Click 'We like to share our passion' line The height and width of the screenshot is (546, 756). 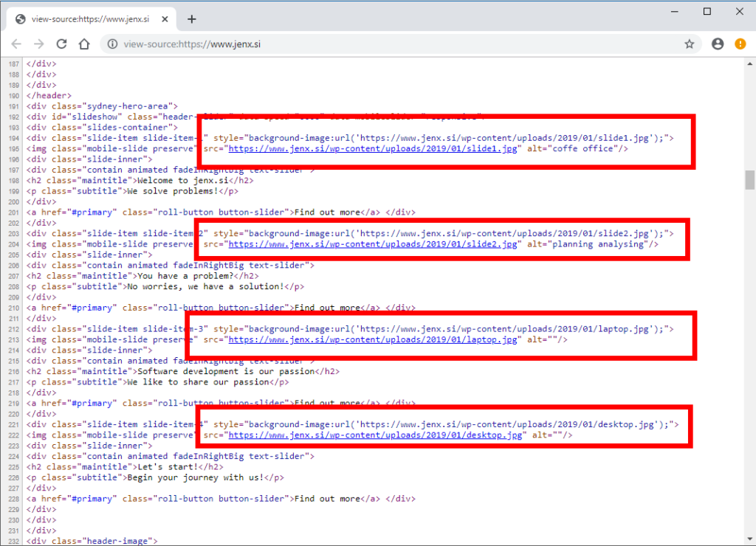click(158, 381)
